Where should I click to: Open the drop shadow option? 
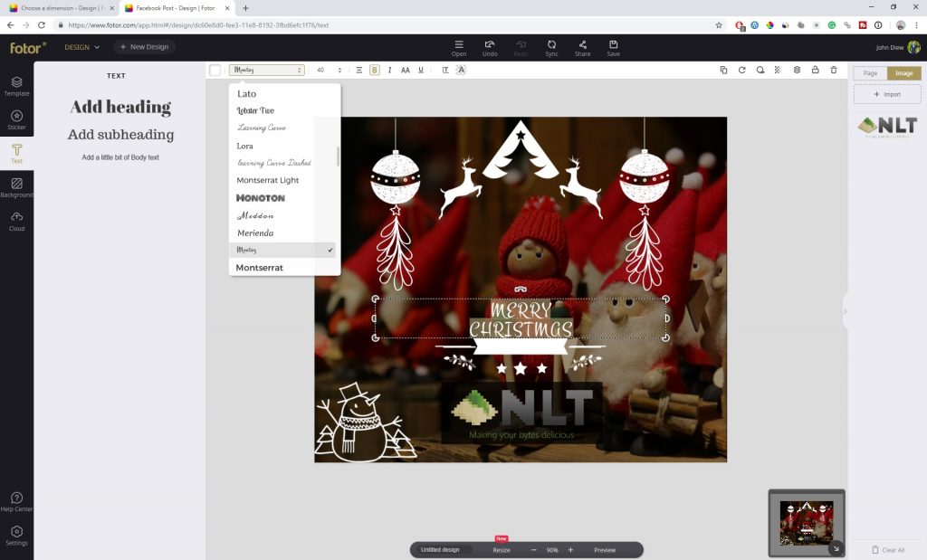[760, 70]
